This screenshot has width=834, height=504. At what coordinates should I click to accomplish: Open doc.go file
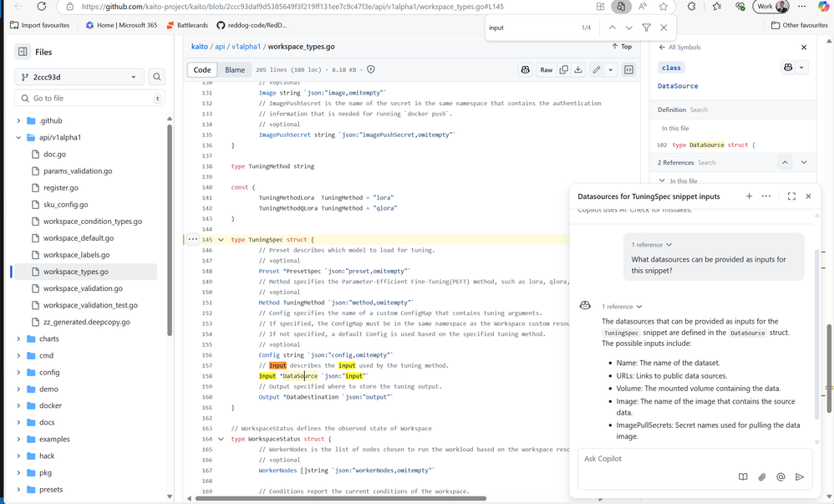click(55, 155)
